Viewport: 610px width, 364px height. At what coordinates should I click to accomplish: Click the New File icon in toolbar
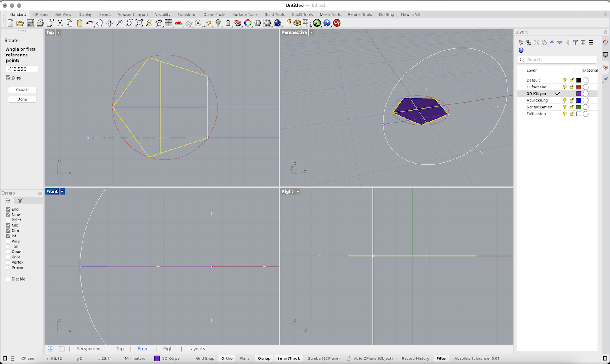tap(10, 23)
